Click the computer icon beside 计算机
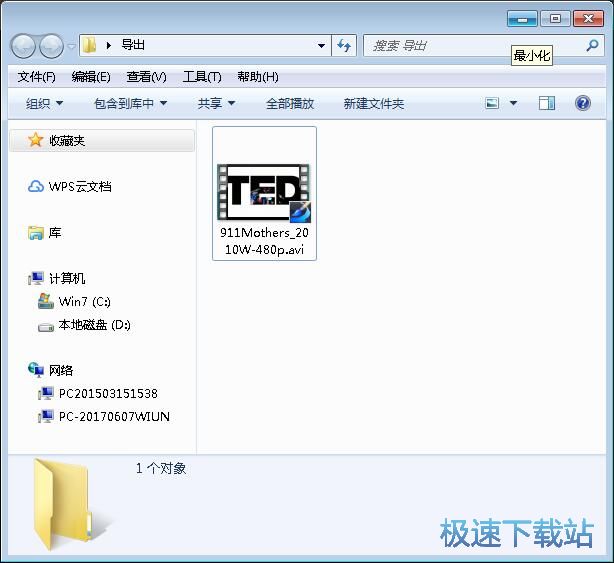This screenshot has width=614, height=563. 36,278
